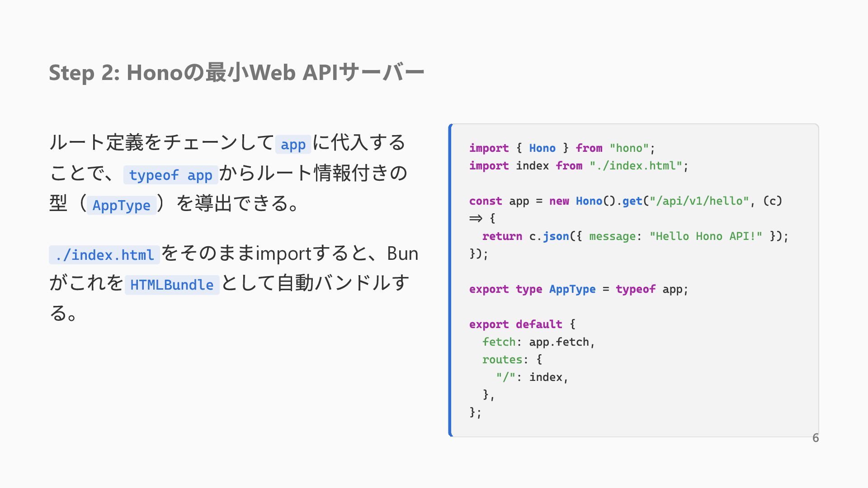Click the 'export default {' line
Viewport: 868px width, 488px height.
(x=522, y=324)
